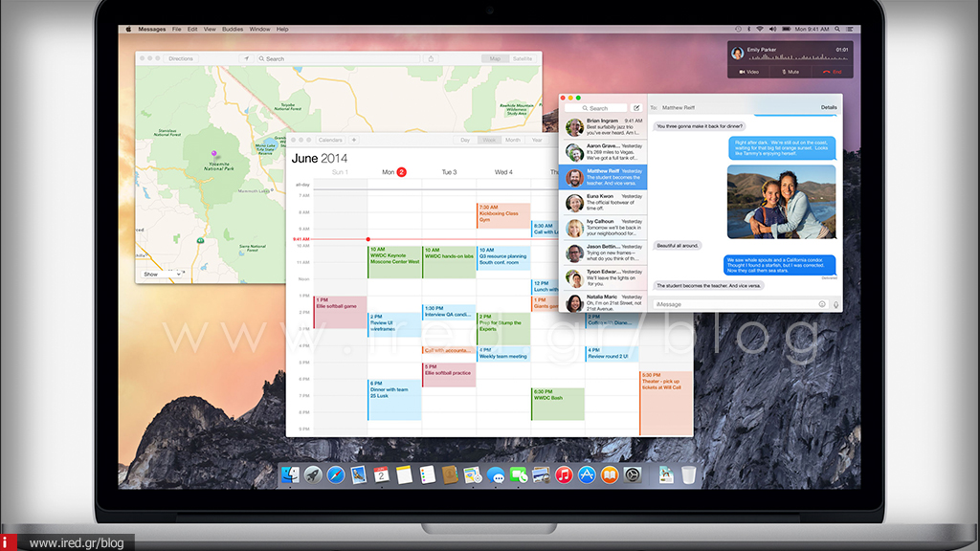Open Finder from the Dock
The image size is (980, 551).
tap(290, 475)
